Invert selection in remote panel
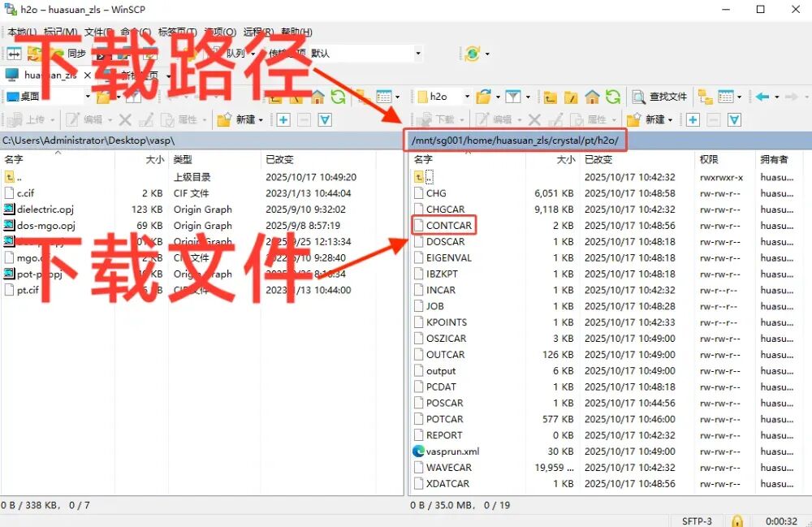The height and width of the screenshot is (527, 812). pos(734,119)
